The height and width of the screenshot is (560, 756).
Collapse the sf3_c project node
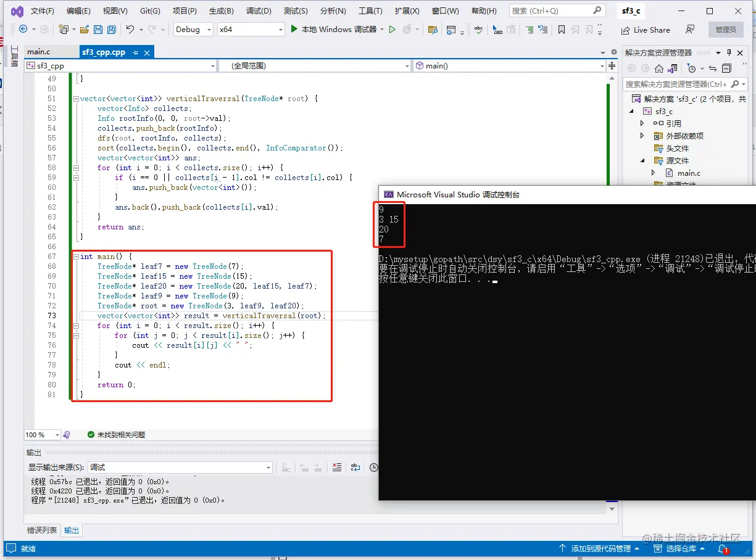click(631, 112)
